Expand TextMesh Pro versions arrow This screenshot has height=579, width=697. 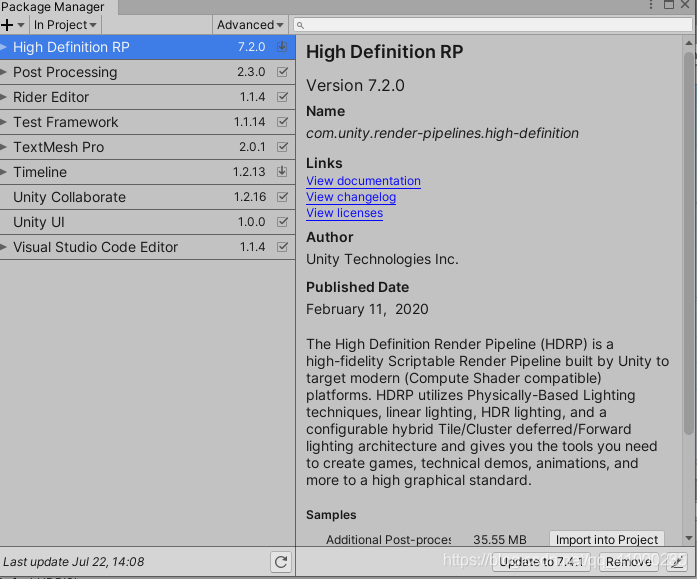point(4,147)
